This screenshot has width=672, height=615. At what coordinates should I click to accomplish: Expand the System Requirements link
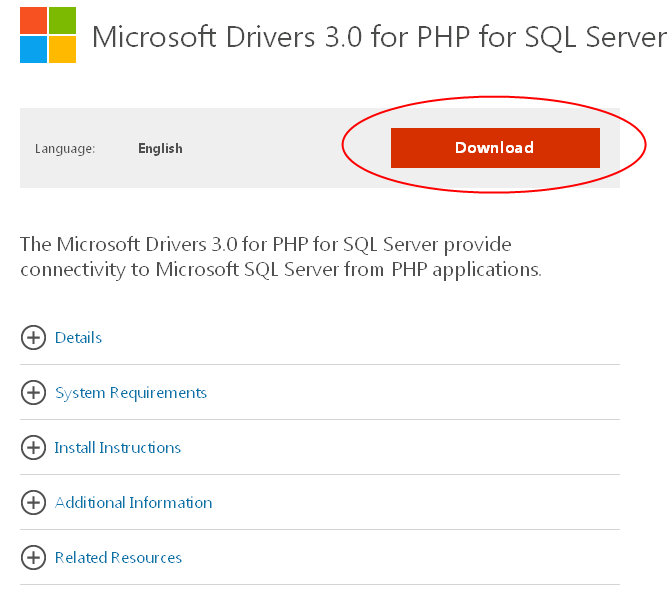131,393
